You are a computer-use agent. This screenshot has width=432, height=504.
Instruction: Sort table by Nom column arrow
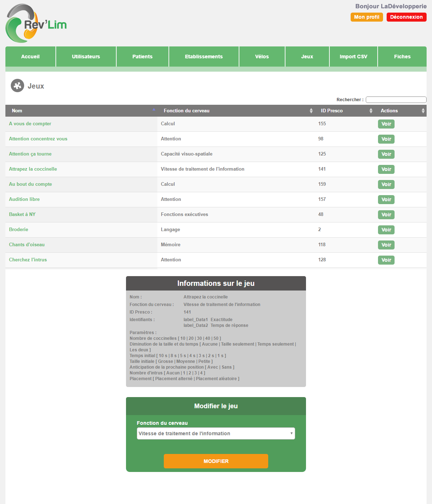[x=154, y=110]
